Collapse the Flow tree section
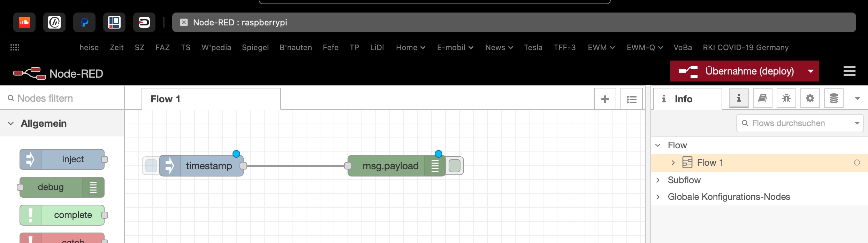Screen dimensions: 868x243 click(658, 145)
